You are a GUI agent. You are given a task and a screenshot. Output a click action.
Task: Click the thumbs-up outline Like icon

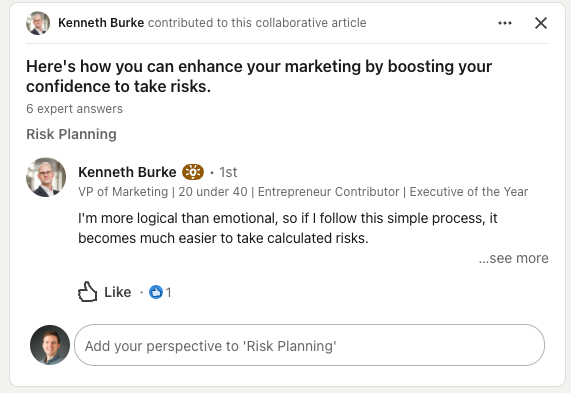tap(87, 292)
